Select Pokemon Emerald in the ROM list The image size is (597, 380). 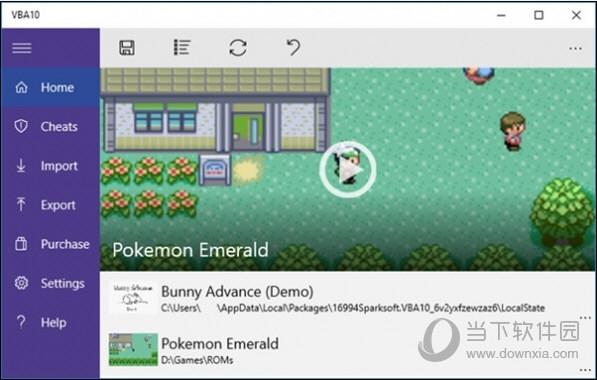[347, 350]
